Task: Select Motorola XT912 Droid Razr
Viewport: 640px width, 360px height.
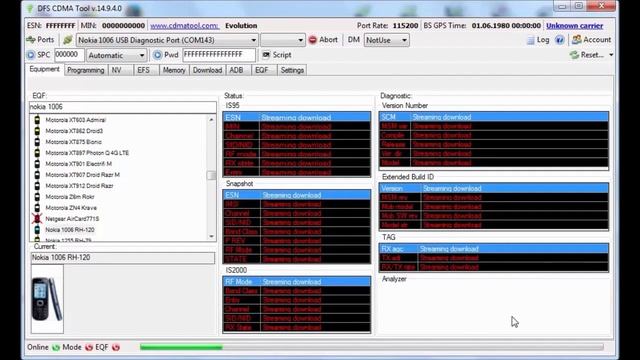Action: [x=79, y=186]
